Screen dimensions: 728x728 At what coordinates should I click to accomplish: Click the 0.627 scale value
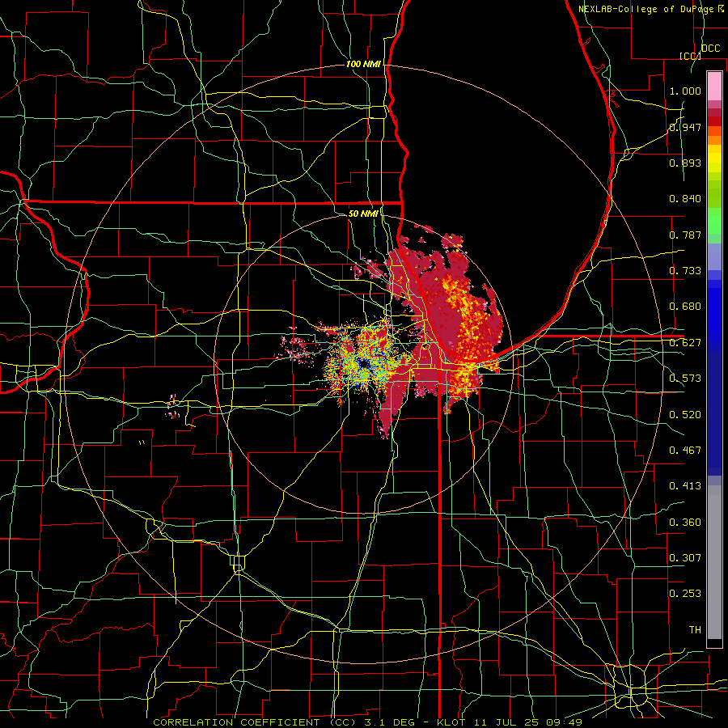[685, 343]
